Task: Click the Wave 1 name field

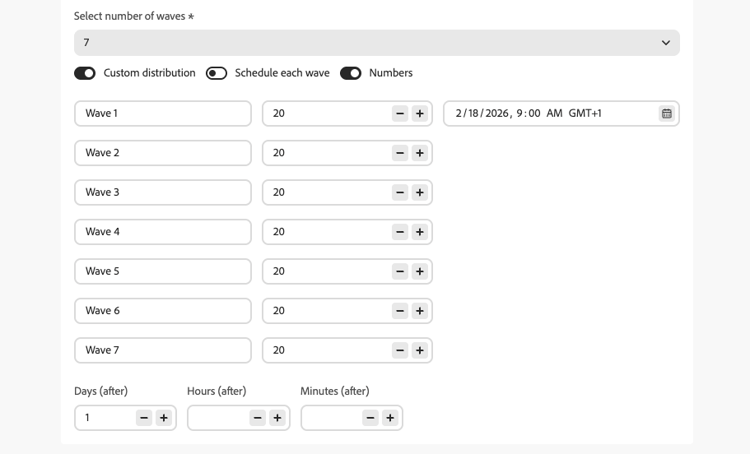Action: tap(162, 114)
